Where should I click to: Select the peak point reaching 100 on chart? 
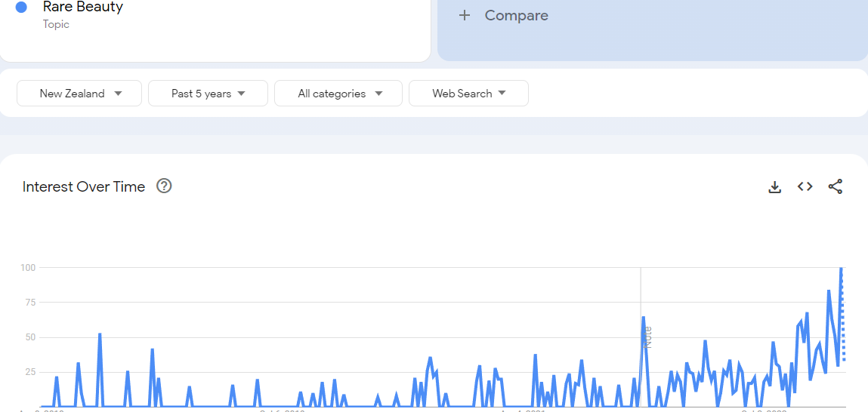[841, 268]
